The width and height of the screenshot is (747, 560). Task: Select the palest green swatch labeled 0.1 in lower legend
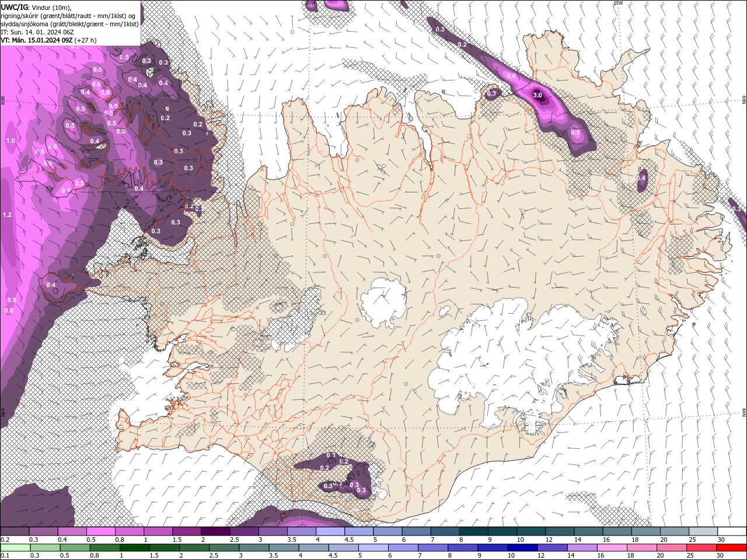[x=15, y=548]
